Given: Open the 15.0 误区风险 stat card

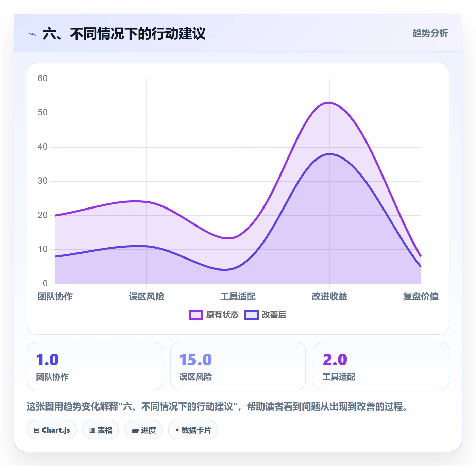Looking at the screenshot, I should point(238,366).
